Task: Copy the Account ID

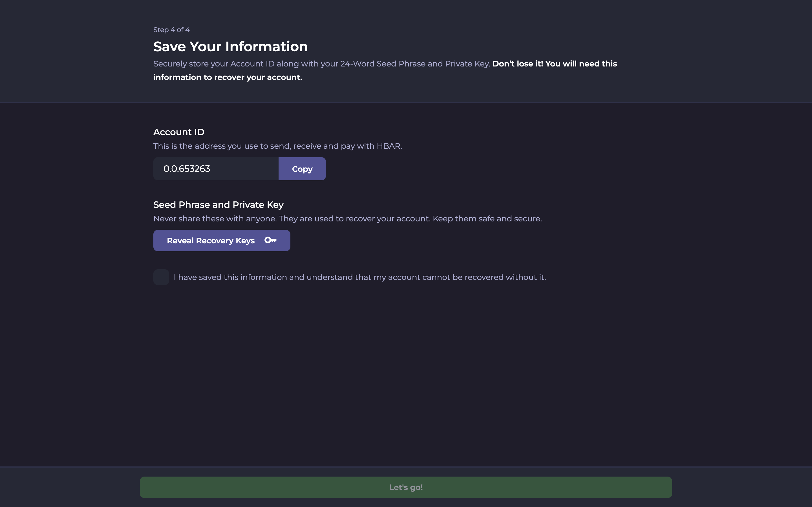Action: pos(302,169)
